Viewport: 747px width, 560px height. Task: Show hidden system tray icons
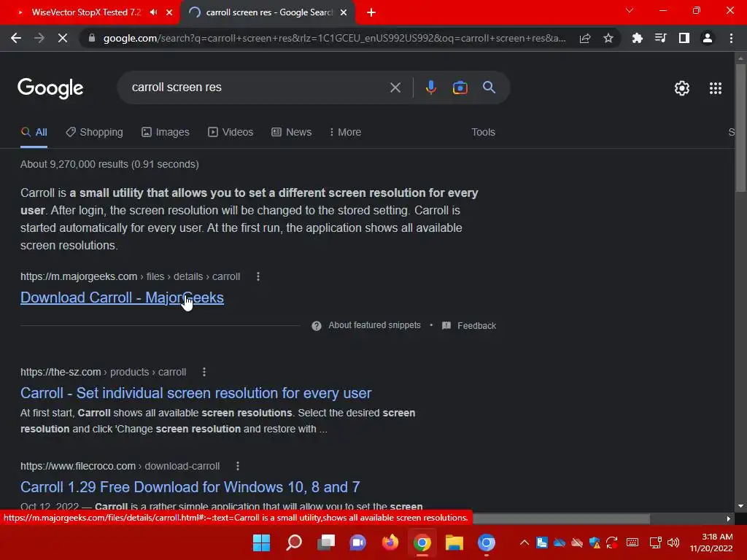524,542
